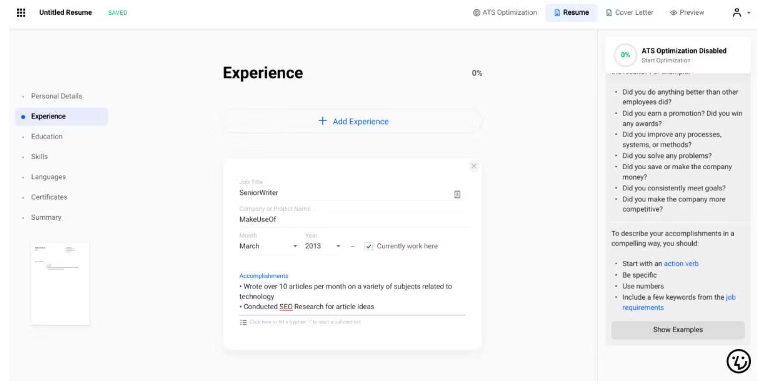Click the ATS 0% circle indicator
This screenshot has height=389, width=757.
click(625, 55)
